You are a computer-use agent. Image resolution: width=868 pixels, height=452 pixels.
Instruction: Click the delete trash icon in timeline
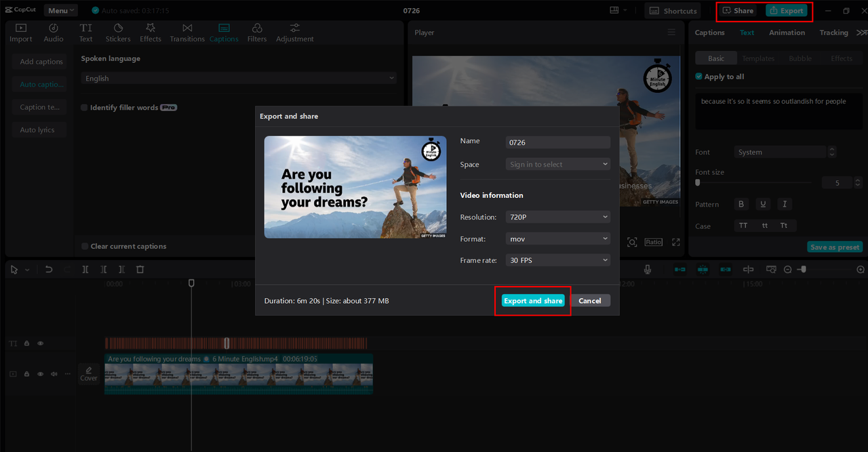(x=140, y=269)
